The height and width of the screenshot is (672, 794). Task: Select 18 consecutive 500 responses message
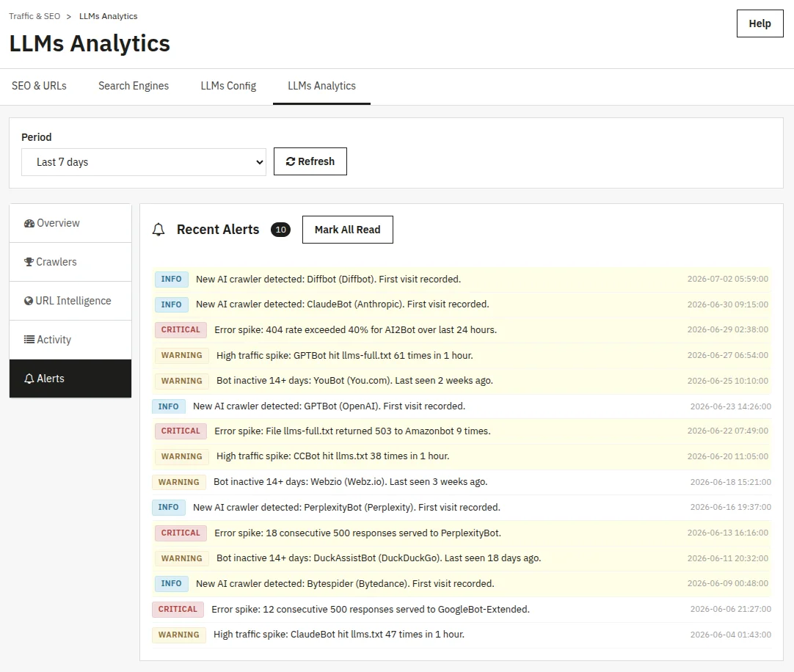pos(357,533)
